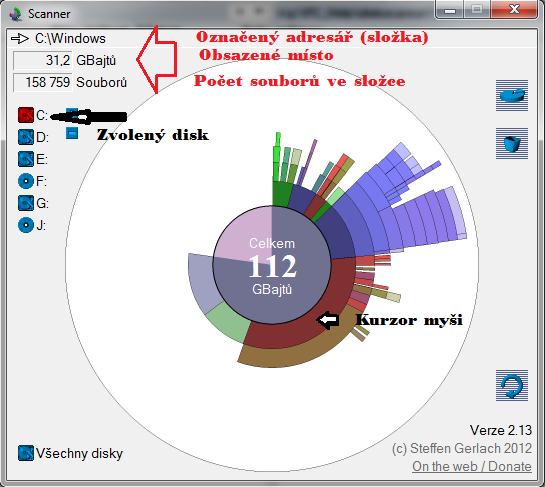Image resolution: width=545 pixels, height=487 pixels.
Task: Click the disabled maximize button
Action: click(477, 10)
